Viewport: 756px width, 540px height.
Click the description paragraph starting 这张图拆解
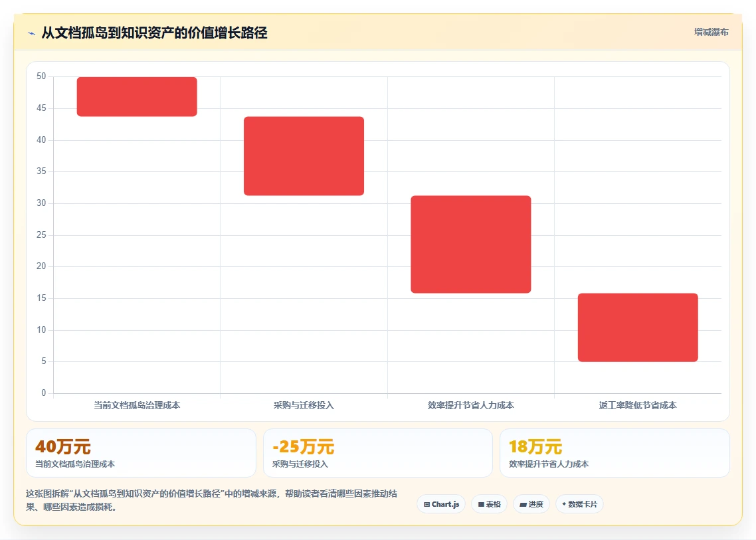(x=212, y=500)
